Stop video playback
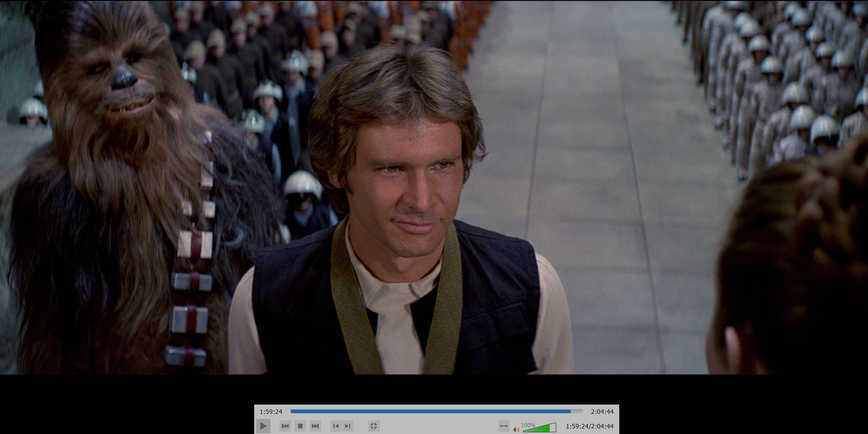The image size is (868, 434). point(300,426)
